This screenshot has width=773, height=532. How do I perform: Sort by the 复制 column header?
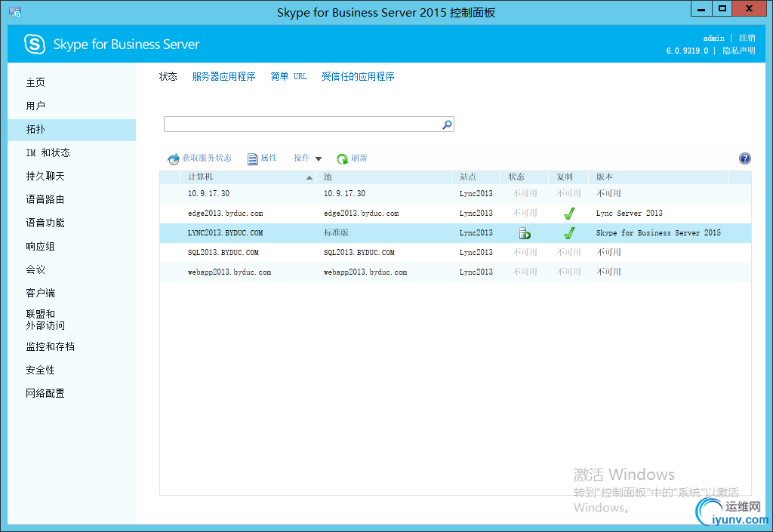click(x=568, y=177)
